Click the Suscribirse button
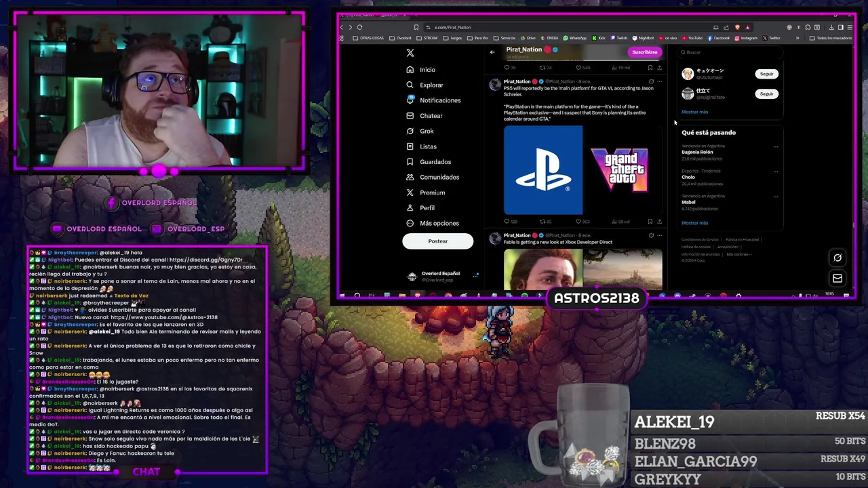Viewport: 868px width, 488px height. tap(644, 52)
